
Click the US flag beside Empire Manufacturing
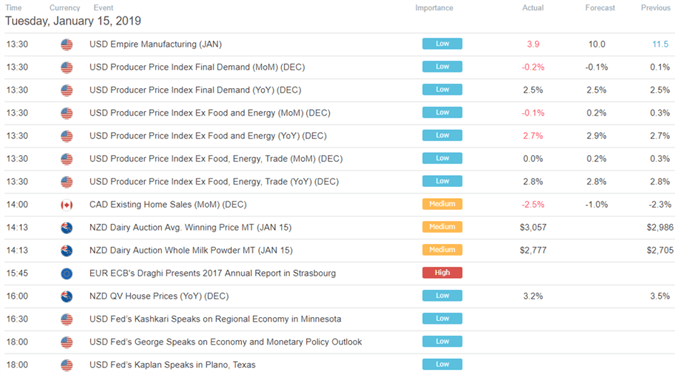[66, 45]
